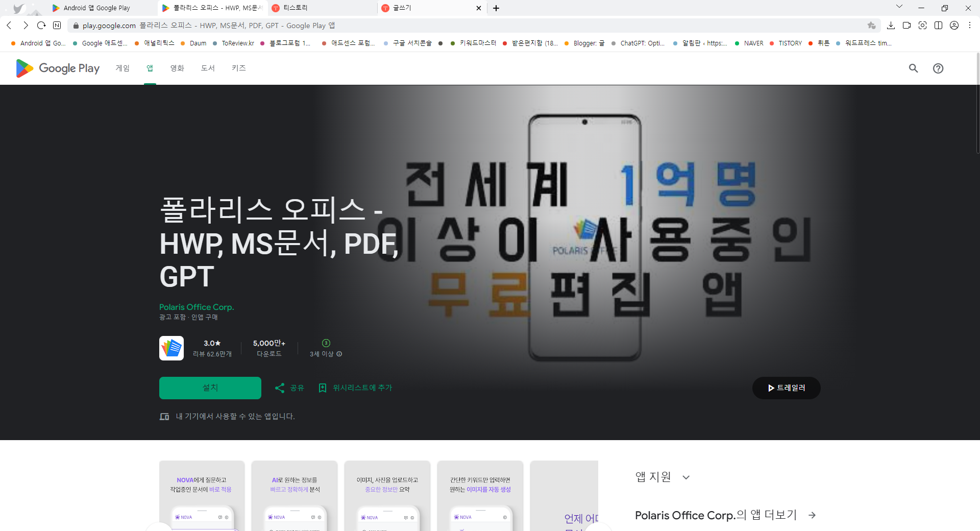980x531 pixels.
Task: Open Google Play search
Action: pos(913,68)
